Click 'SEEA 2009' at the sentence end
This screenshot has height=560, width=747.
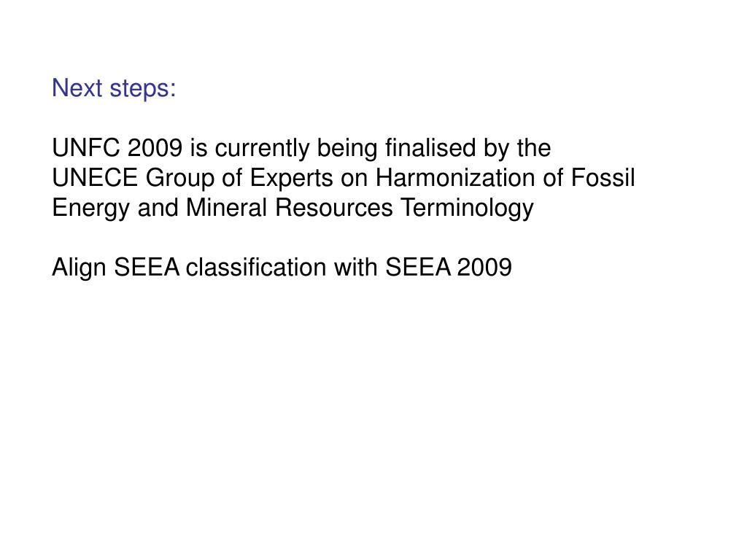449,267
